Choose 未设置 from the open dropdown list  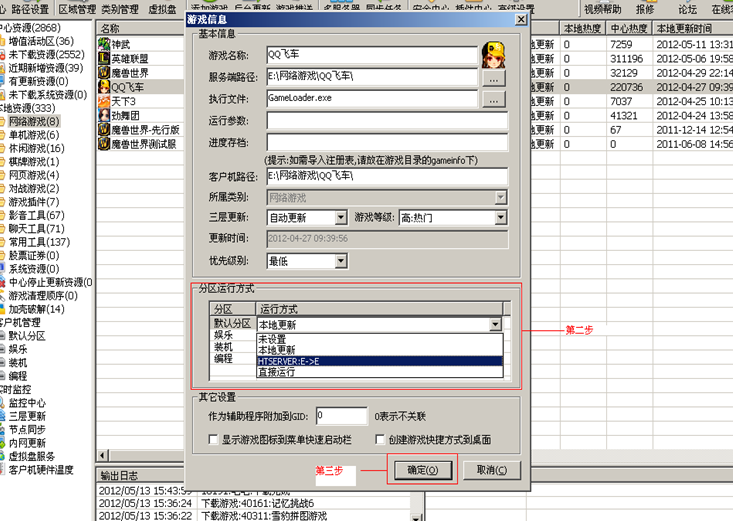380,339
